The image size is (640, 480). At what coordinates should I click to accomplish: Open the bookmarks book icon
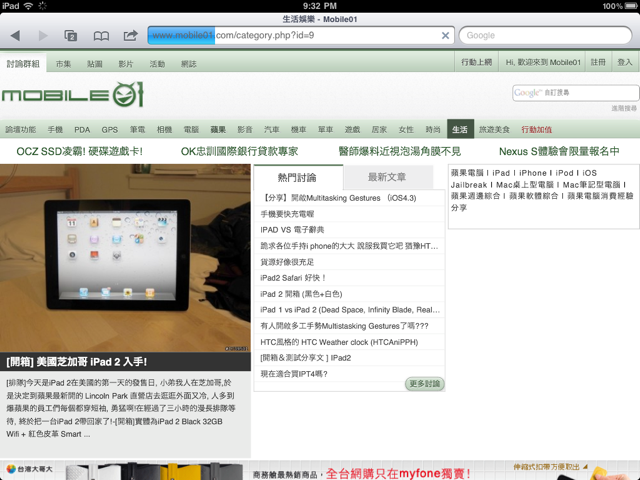pos(101,36)
